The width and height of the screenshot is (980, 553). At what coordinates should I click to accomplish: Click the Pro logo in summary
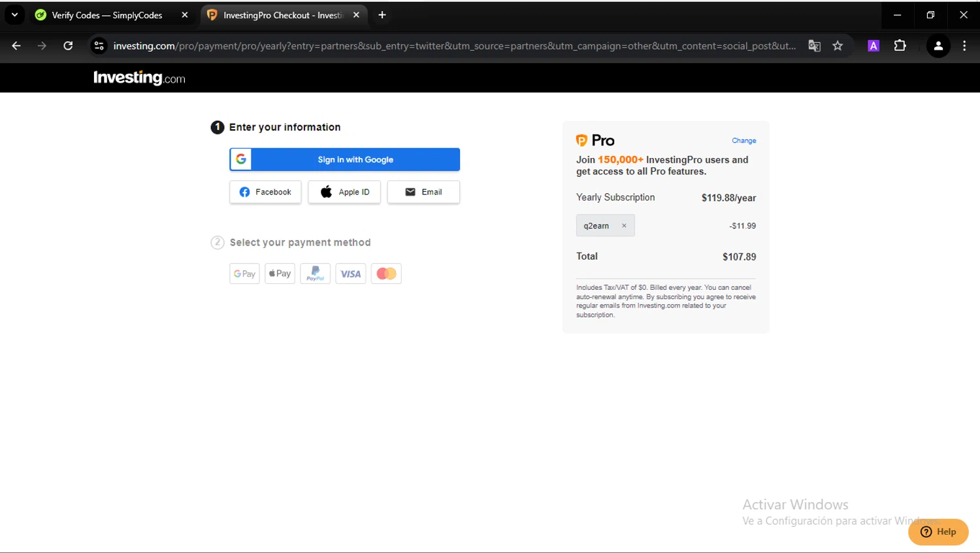595,140
